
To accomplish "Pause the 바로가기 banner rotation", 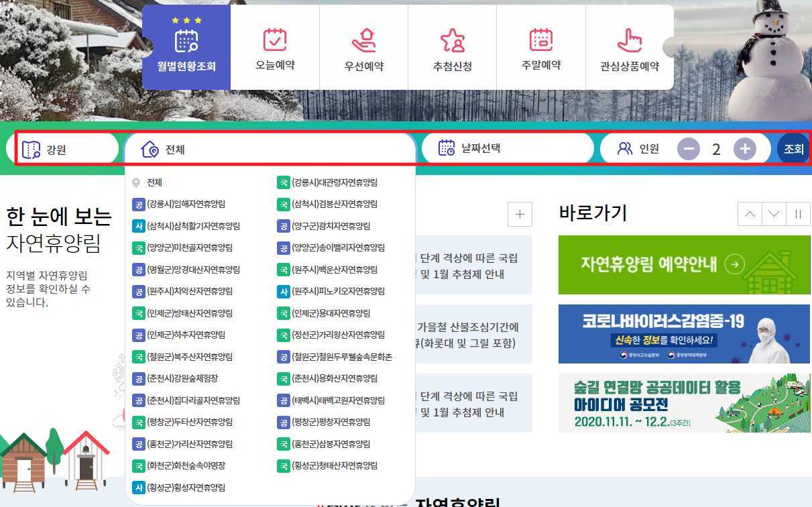I will (798, 214).
